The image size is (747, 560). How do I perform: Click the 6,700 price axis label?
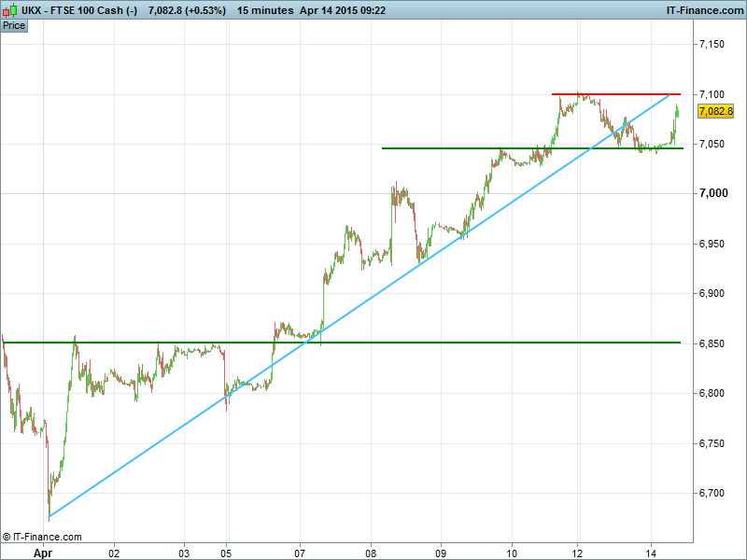[x=712, y=493]
